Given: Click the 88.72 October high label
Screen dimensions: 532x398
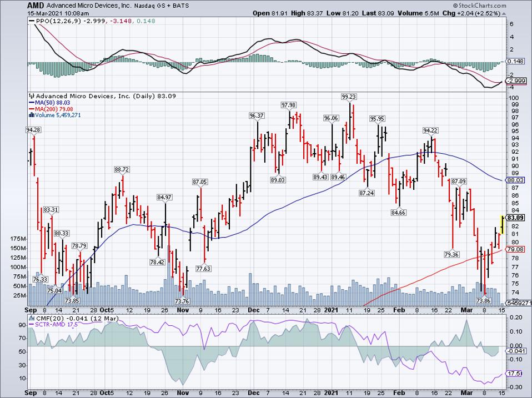Looking at the screenshot, I should pyautogui.click(x=122, y=169).
